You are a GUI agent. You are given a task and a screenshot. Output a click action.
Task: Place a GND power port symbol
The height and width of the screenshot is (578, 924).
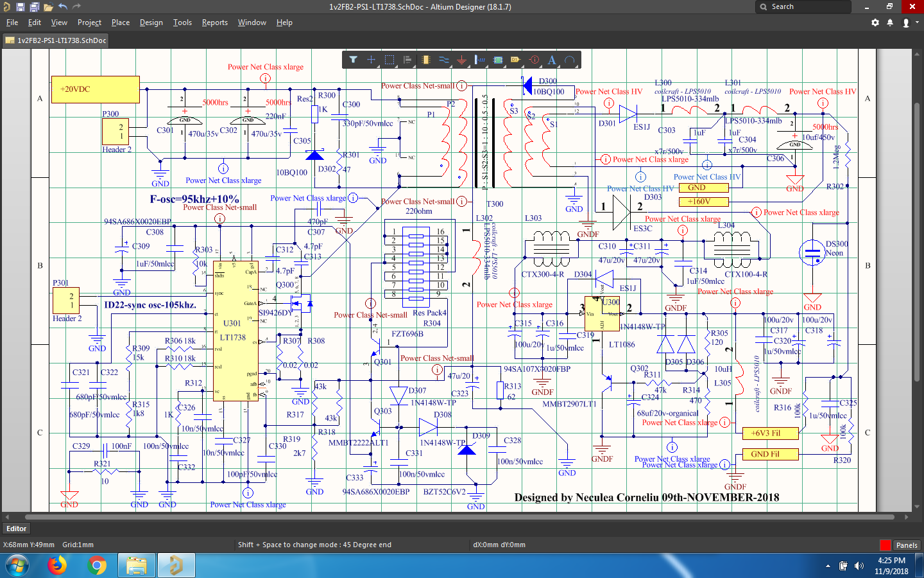[461, 60]
